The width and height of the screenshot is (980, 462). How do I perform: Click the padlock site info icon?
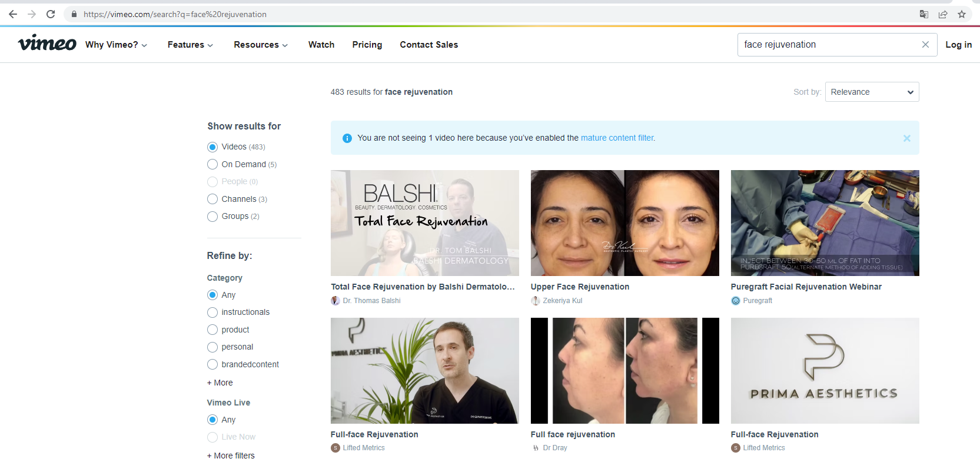[x=74, y=14]
